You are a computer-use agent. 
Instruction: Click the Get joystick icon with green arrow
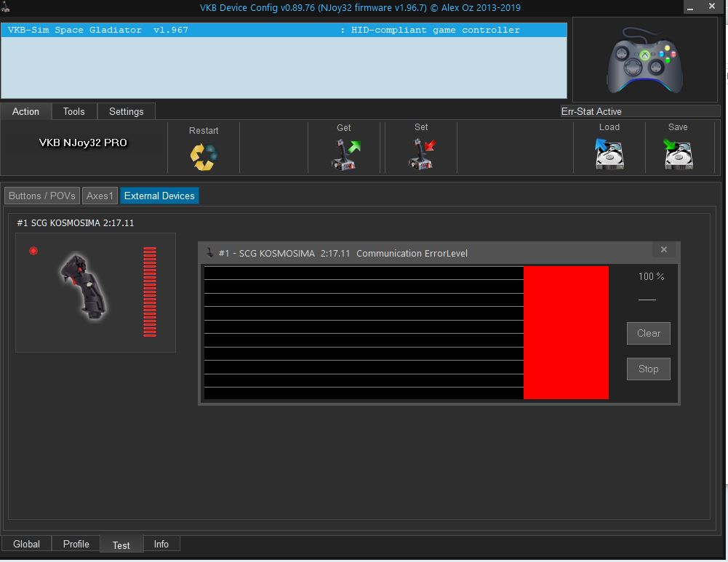pyautogui.click(x=345, y=154)
